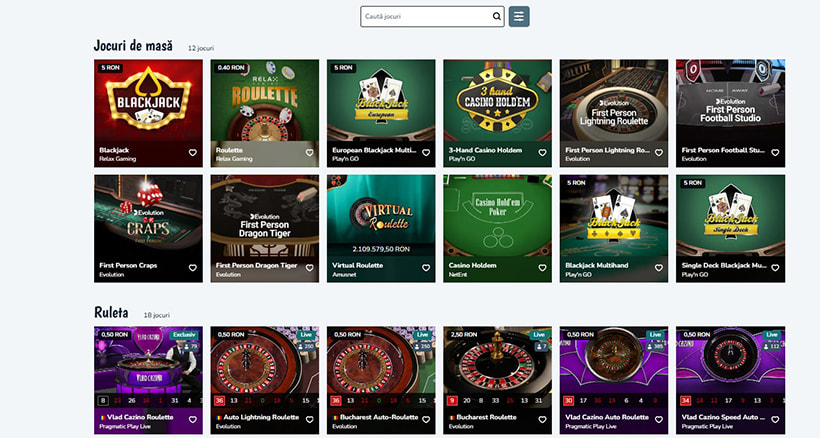
Task: Click '2.109.579,50 RON' jackpot amount
Action: click(x=381, y=249)
